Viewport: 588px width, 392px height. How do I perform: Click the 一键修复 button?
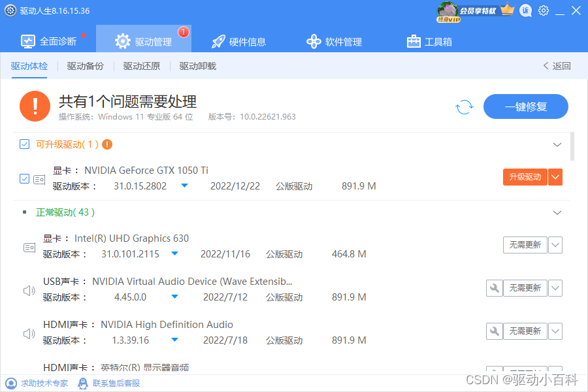coord(526,106)
